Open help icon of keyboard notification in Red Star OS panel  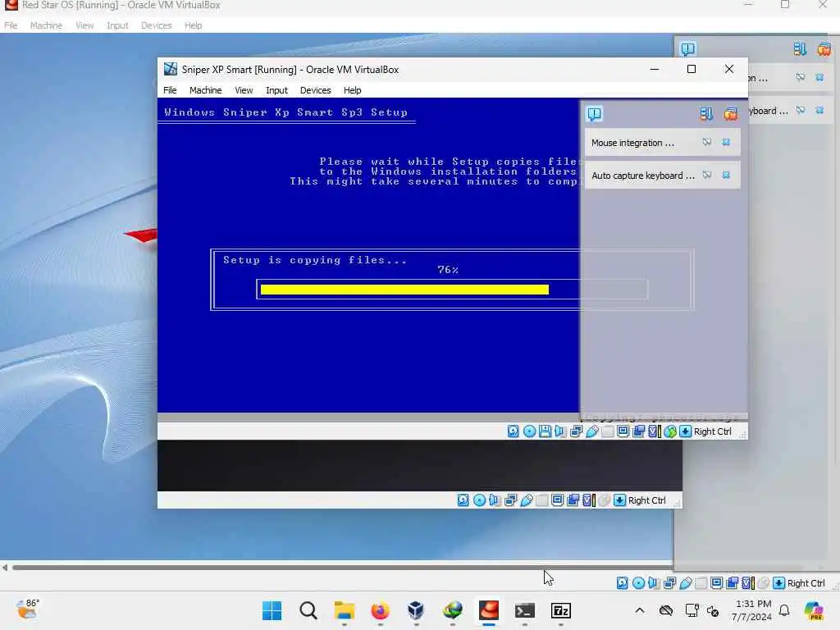pyautogui.click(x=801, y=110)
